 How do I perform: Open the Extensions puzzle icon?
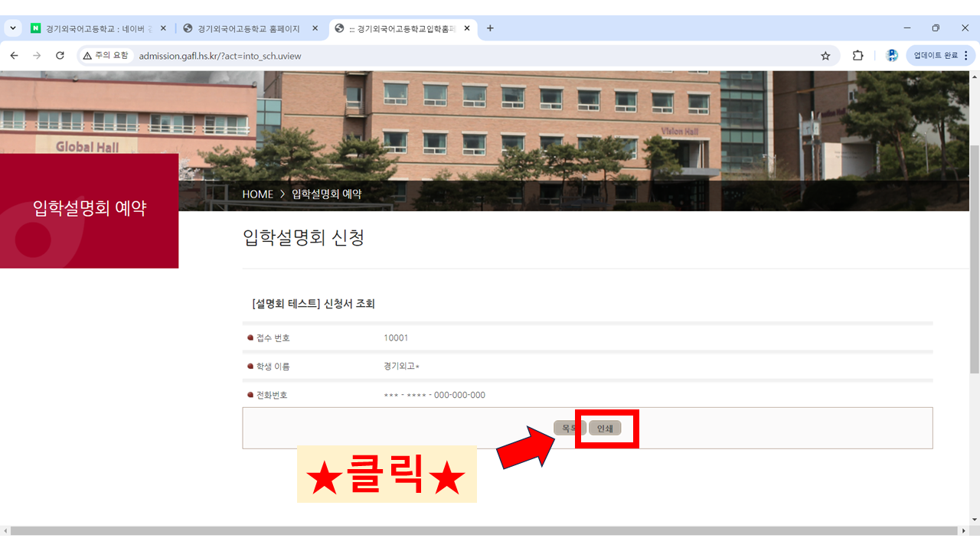point(857,56)
